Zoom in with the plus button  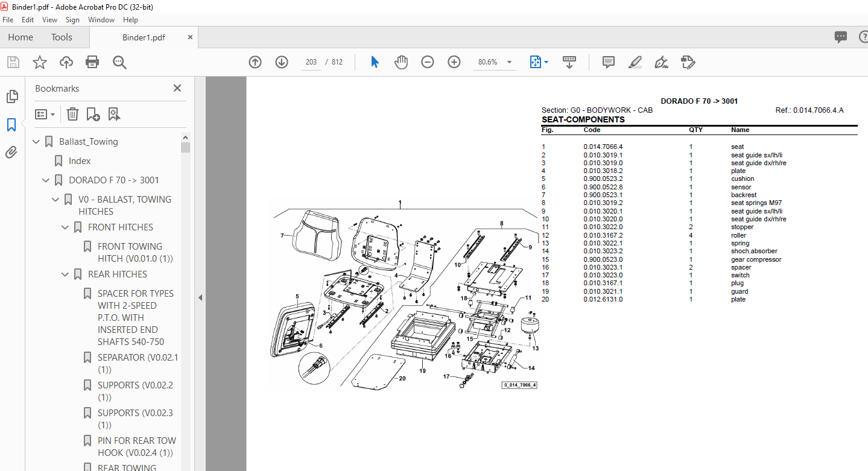(454, 62)
